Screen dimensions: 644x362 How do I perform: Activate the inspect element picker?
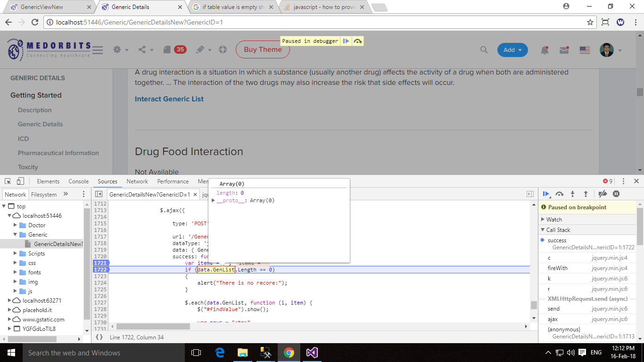pos(8,181)
